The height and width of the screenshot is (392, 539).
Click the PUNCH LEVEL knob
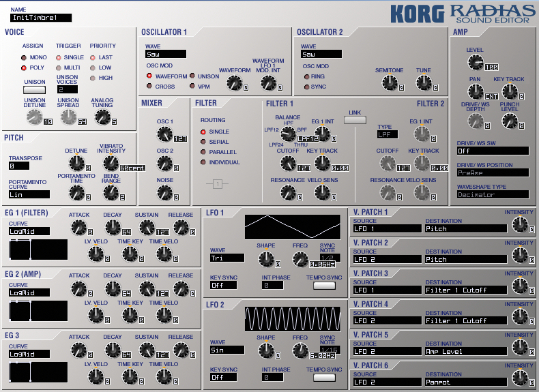tap(510, 121)
